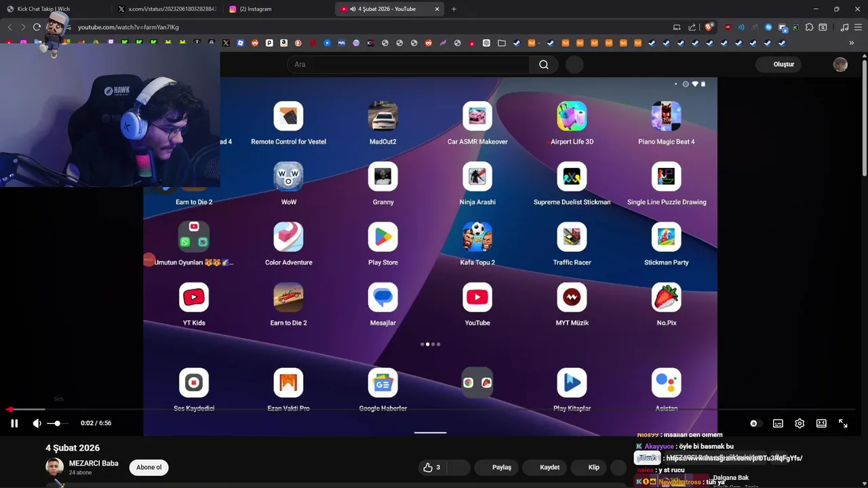Open Umutun Oyunları folder

click(x=194, y=237)
